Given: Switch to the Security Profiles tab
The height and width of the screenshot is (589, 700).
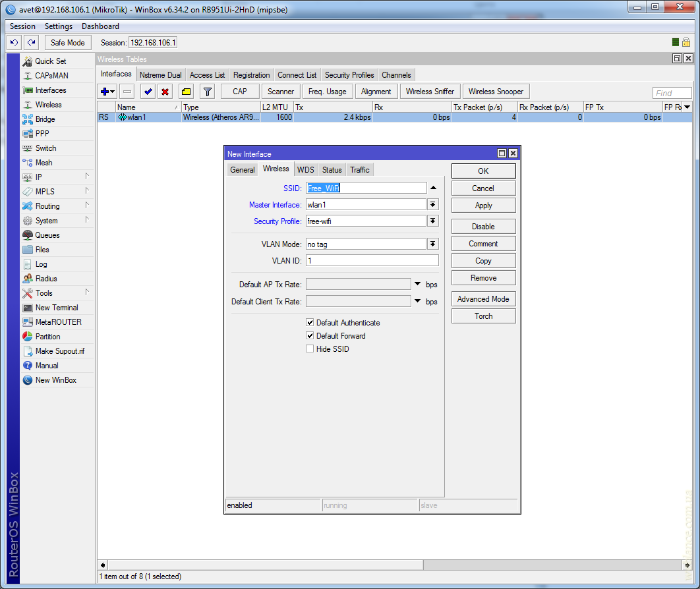Looking at the screenshot, I should (x=349, y=75).
